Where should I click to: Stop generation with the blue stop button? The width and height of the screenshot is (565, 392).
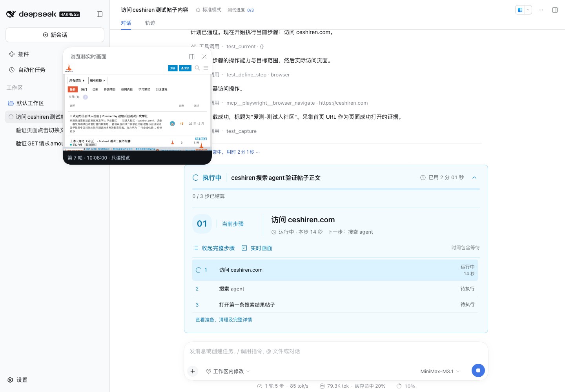click(x=478, y=370)
